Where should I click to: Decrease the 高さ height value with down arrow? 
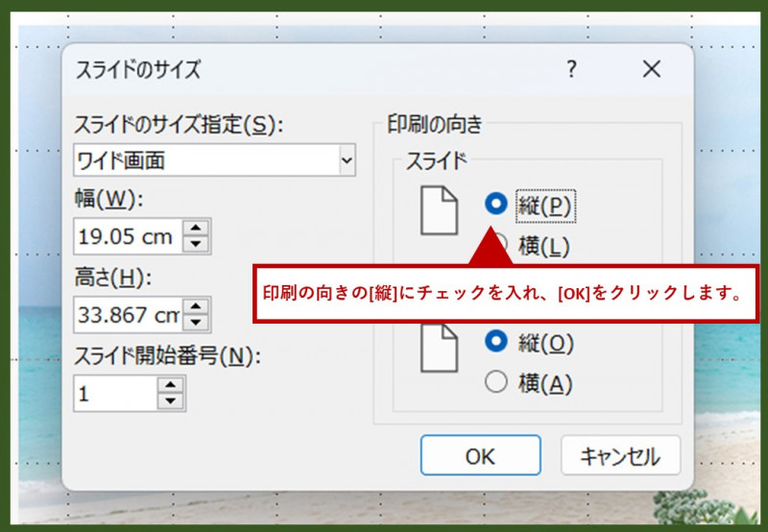point(196,323)
